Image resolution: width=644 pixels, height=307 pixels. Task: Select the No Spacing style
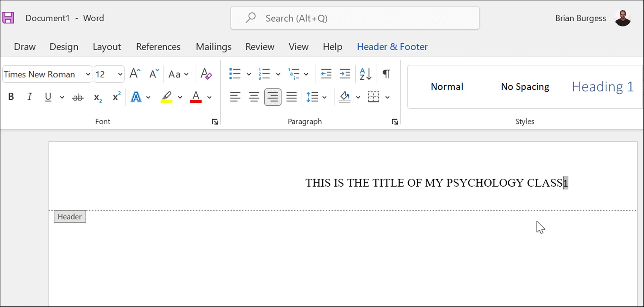(x=525, y=87)
